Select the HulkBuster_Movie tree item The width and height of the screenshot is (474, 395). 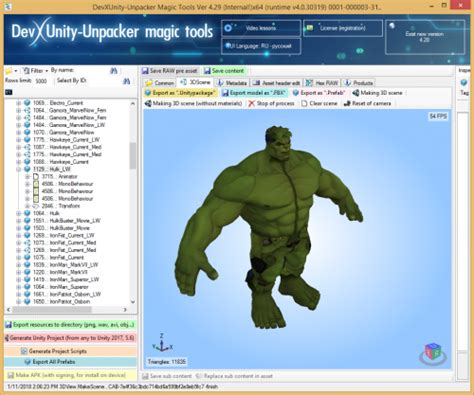[61, 228]
